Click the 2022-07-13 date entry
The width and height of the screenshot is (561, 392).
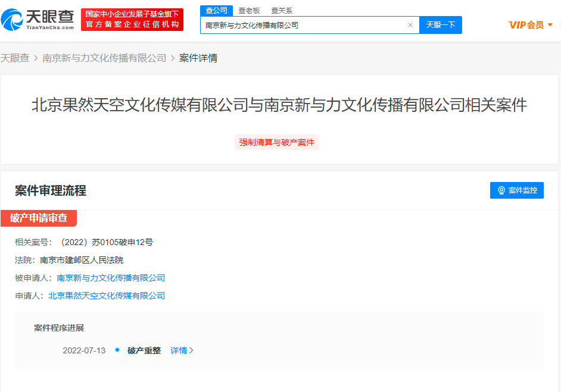(x=84, y=350)
